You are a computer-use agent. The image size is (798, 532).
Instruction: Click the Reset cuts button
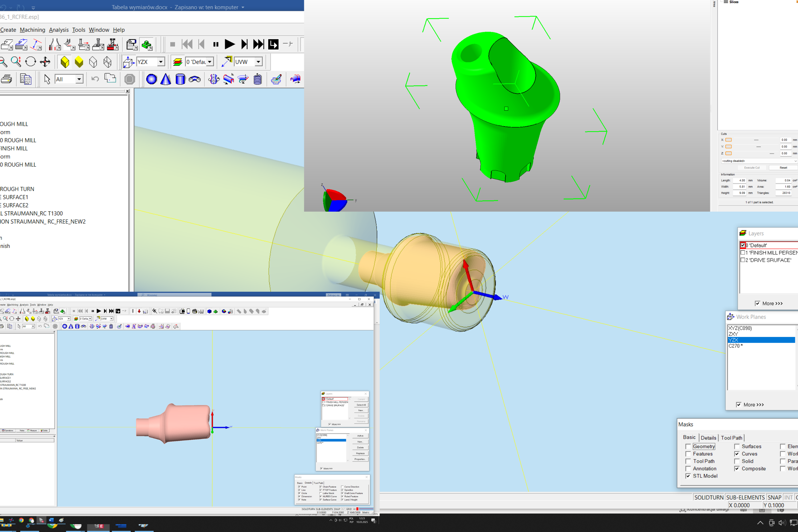[783, 168]
